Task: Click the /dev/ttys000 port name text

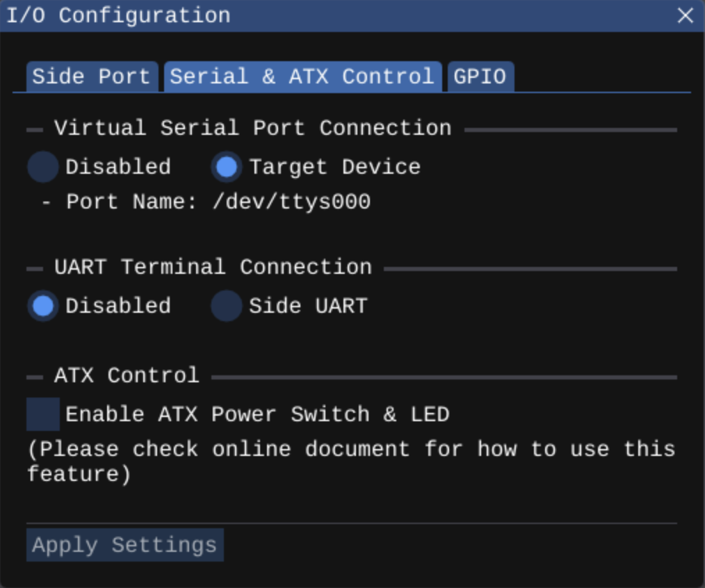Action: pyautogui.click(x=291, y=202)
